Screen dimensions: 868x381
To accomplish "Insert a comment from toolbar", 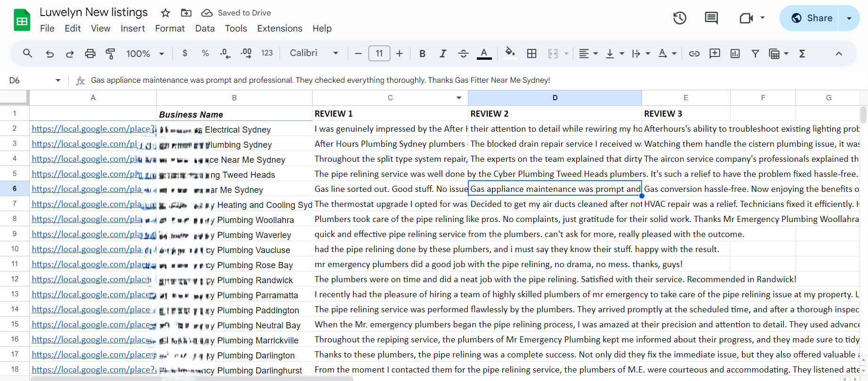I will [x=715, y=54].
